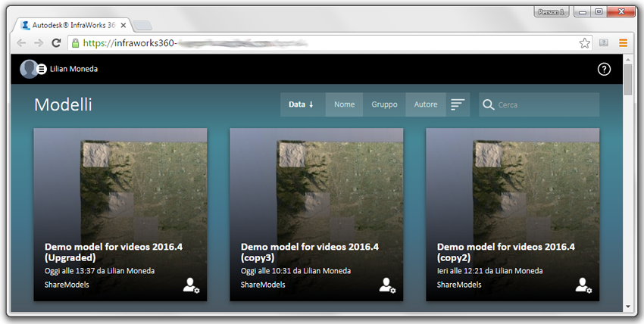The width and height of the screenshot is (644, 324).
Task: Click 'Oggi alle 13:37 da Lilian Moneda' text
Action: (99, 271)
